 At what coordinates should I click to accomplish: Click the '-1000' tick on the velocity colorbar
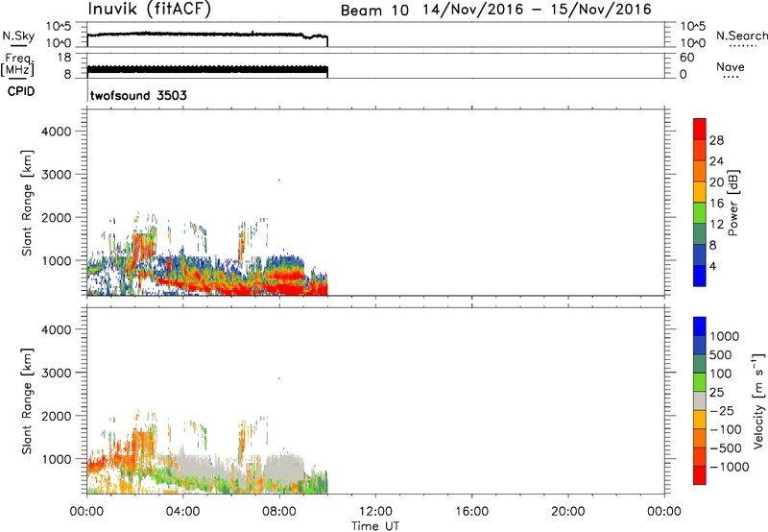click(x=729, y=467)
